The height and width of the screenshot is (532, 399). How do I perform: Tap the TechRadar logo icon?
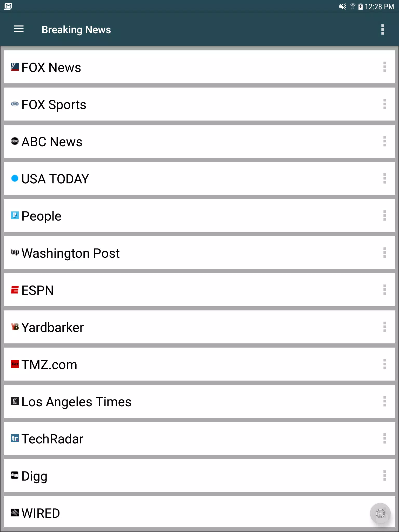tap(15, 438)
